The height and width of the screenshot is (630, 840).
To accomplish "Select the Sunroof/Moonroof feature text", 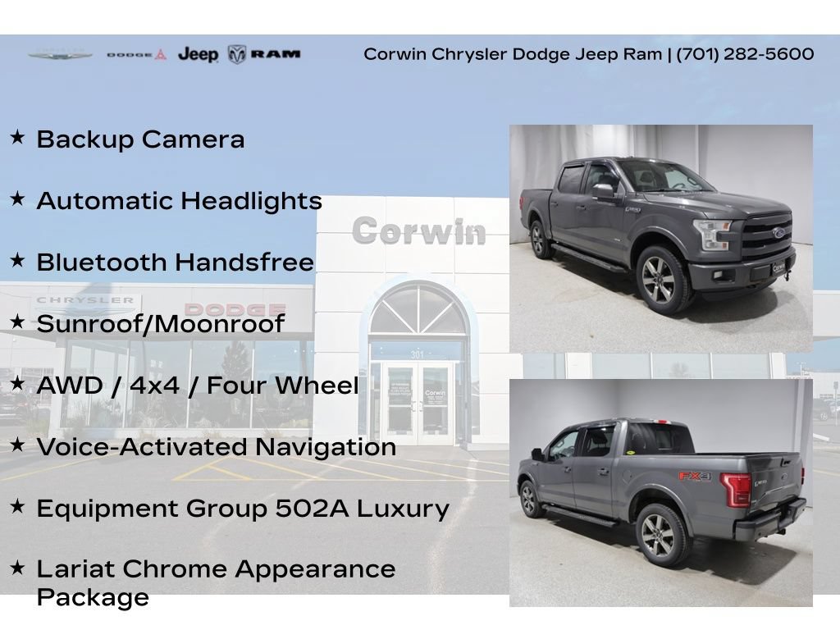I will (x=160, y=324).
